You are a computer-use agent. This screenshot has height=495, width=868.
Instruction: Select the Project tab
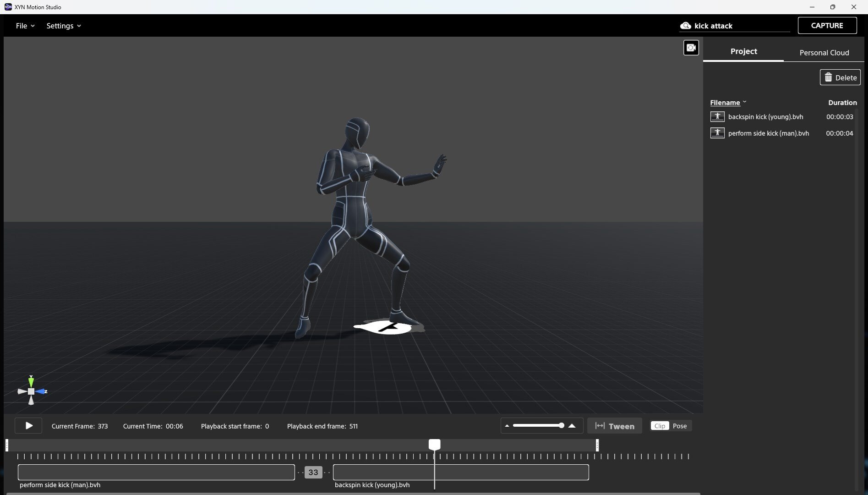pyautogui.click(x=743, y=51)
